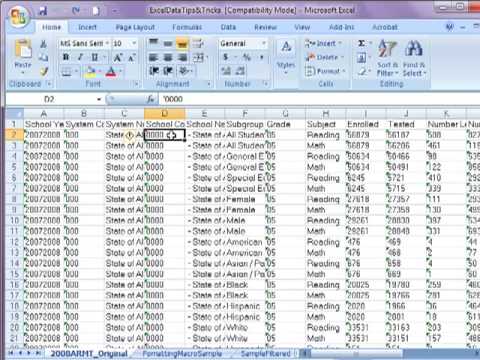Open text orientation options

pyautogui.click(x=185, y=71)
